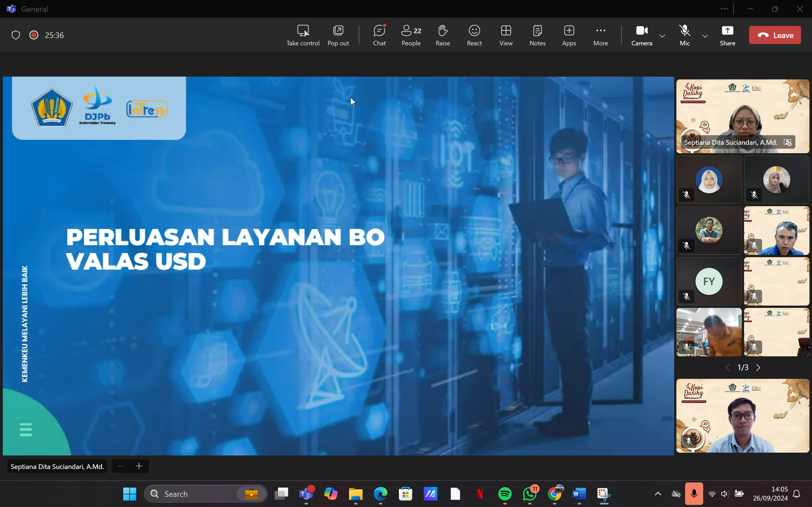The width and height of the screenshot is (812, 507).
Task: Open meeting Notes
Action: pos(537,35)
